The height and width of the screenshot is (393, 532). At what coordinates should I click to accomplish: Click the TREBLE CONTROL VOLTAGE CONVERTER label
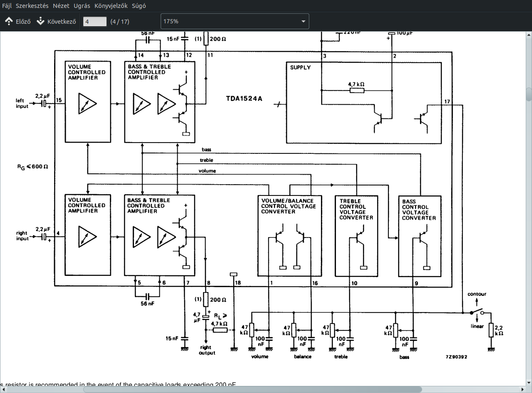pos(356,209)
